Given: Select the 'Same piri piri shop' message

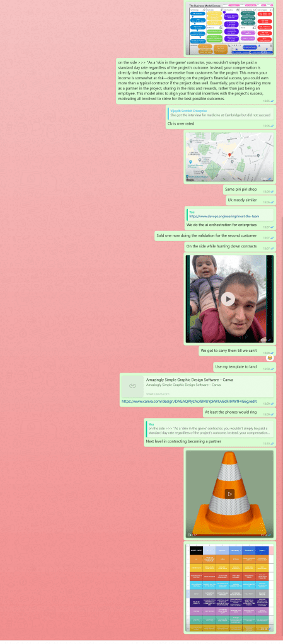Looking at the screenshot, I should (241, 189).
